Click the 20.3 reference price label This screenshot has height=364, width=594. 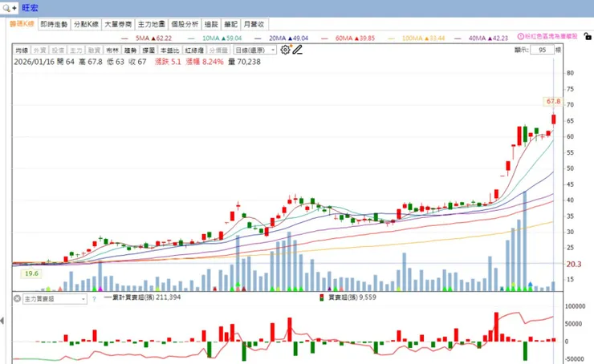click(x=574, y=264)
